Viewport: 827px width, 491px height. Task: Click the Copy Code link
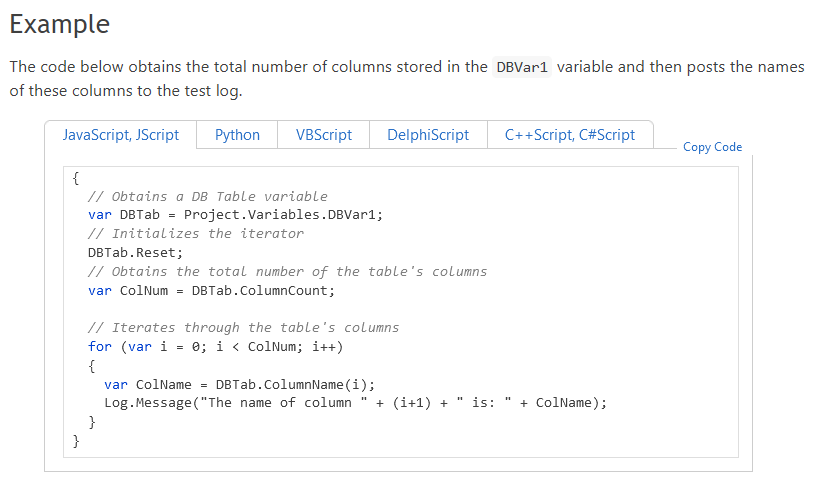click(712, 147)
